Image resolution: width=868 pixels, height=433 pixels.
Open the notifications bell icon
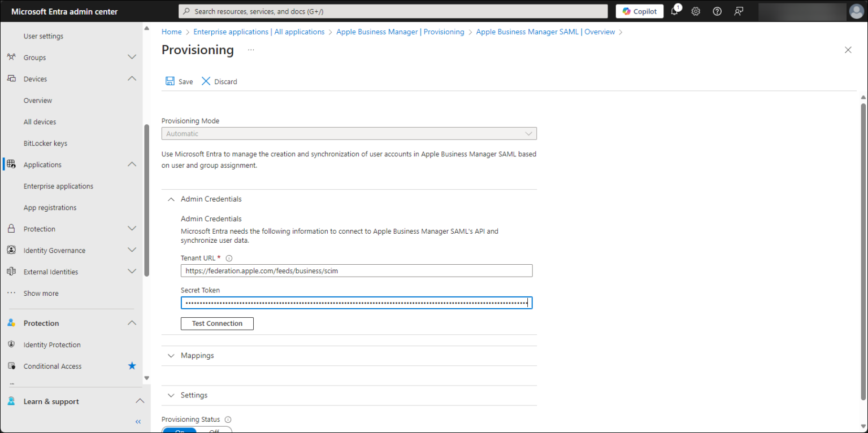click(x=675, y=11)
